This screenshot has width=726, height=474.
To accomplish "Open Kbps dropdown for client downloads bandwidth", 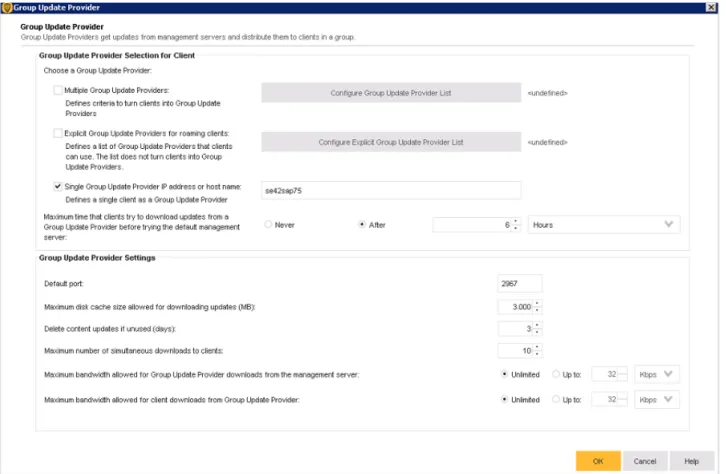I will (657, 399).
